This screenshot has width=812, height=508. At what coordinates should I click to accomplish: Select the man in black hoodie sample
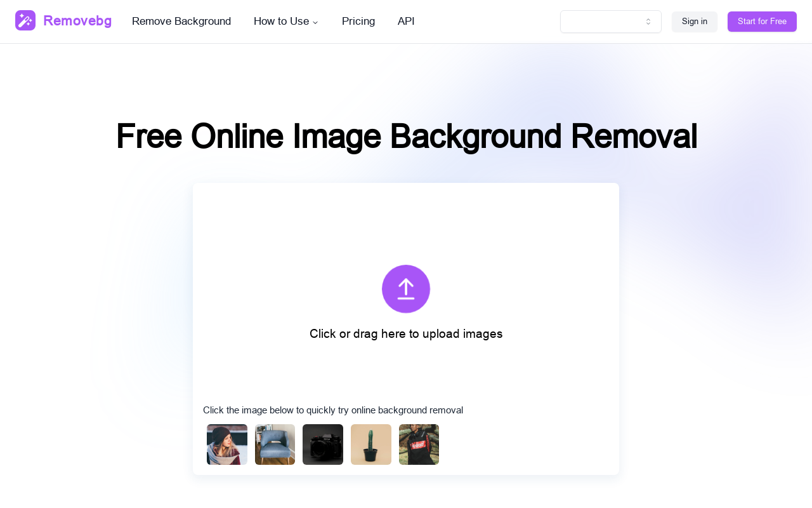pyautogui.click(x=419, y=444)
